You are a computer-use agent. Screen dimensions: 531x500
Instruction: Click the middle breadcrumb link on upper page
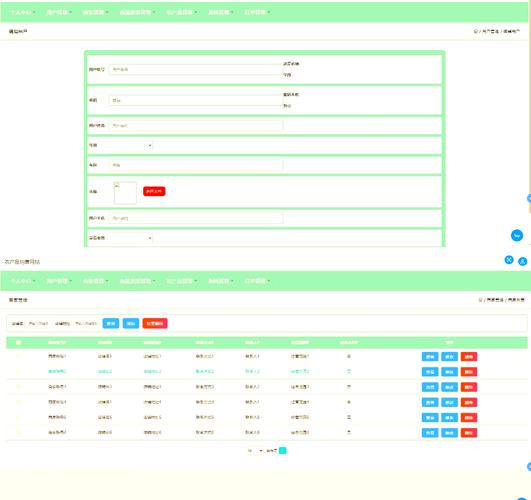490,31
